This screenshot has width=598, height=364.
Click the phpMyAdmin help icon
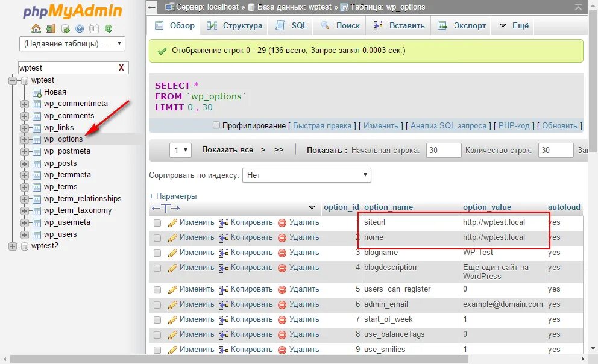coord(79,28)
